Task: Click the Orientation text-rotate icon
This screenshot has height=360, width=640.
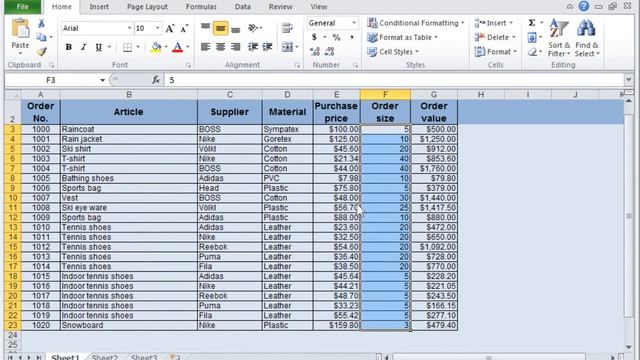Action: coord(253,28)
